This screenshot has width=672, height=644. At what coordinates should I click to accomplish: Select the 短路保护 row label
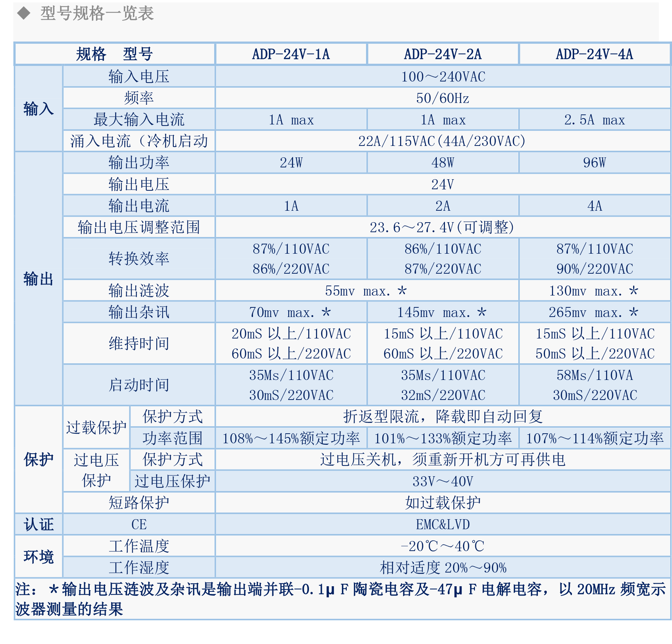[x=139, y=503]
